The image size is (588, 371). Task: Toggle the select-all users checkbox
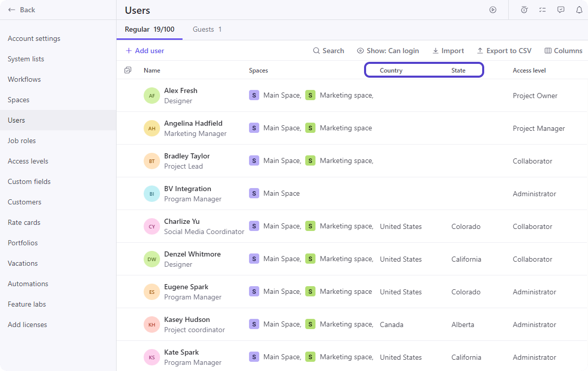(128, 70)
